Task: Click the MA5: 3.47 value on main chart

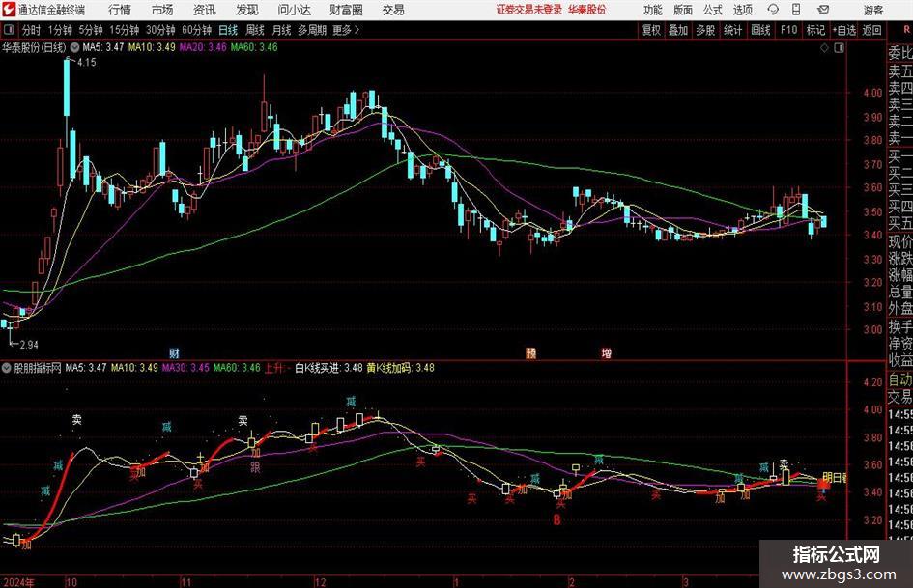Action: click(103, 47)
